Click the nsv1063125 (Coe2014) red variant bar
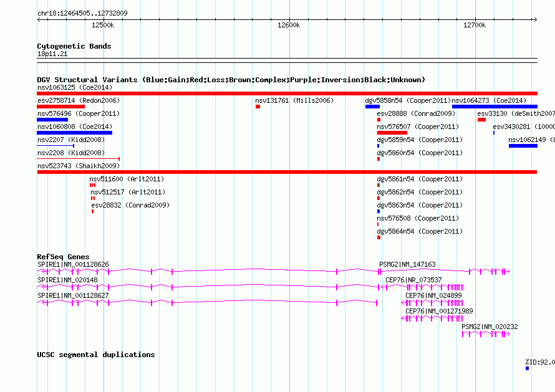 (287, 93)
